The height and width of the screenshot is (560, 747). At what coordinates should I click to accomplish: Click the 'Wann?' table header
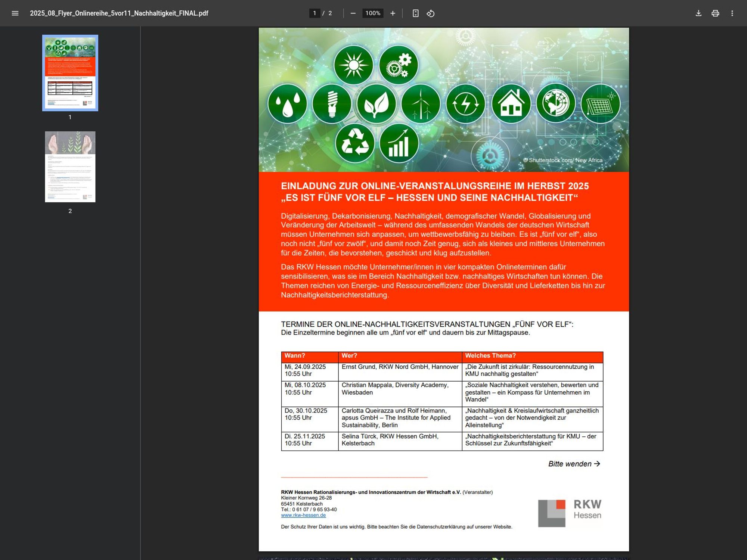tap(310, 357)
